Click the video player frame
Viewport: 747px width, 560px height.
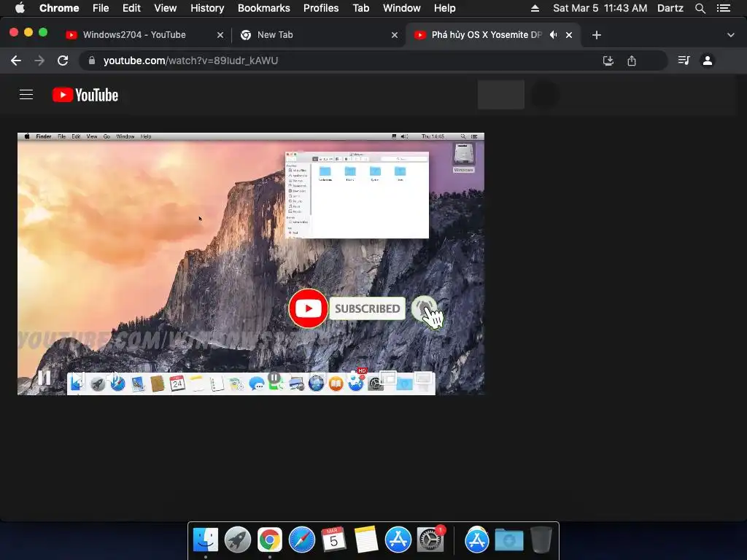(251, 264)
